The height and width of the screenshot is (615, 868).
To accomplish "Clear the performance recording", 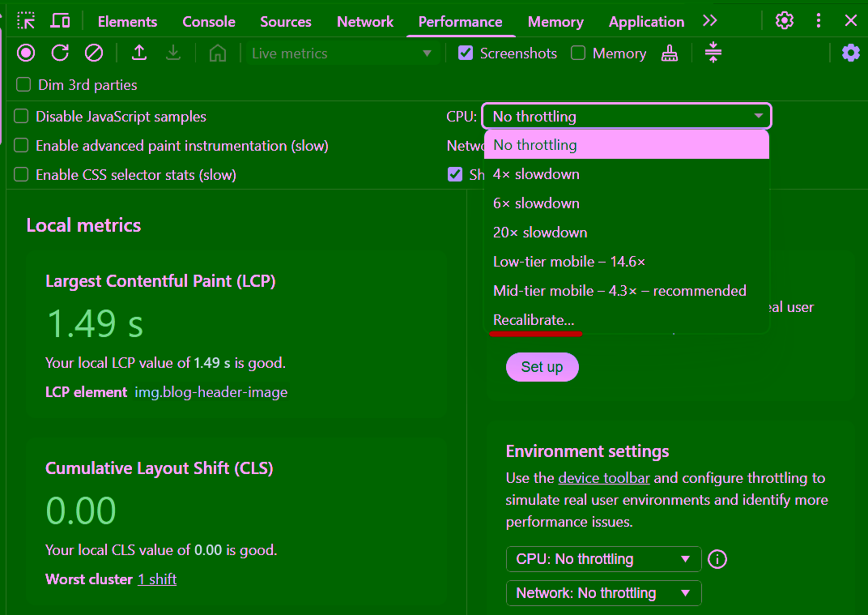I will coord(94,53).
